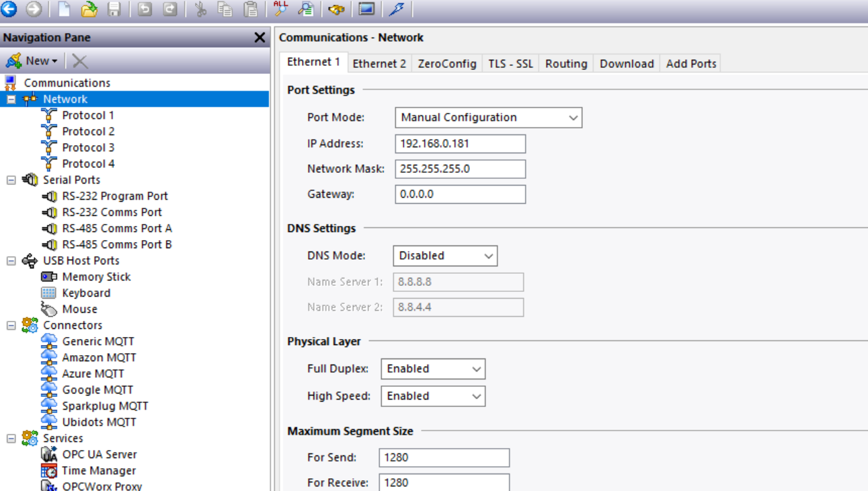
Task: Click the blue Back navigation arrow
Action: 9,9
